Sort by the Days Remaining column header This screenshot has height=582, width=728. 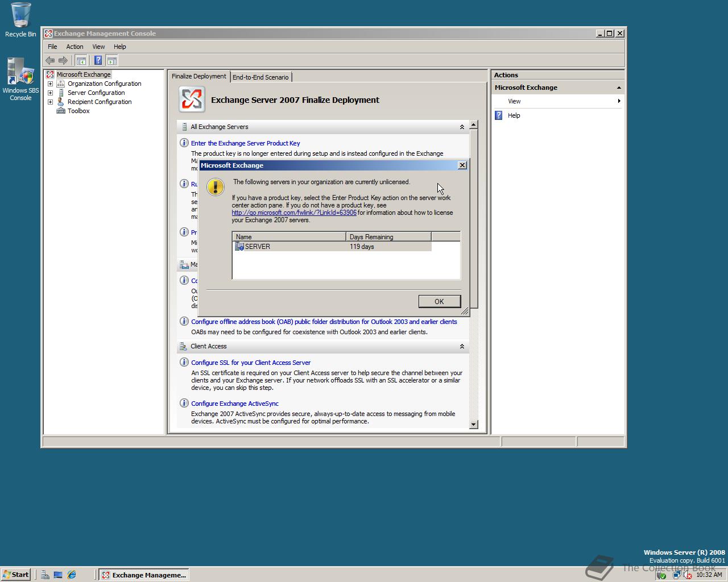tap(388, 236)
